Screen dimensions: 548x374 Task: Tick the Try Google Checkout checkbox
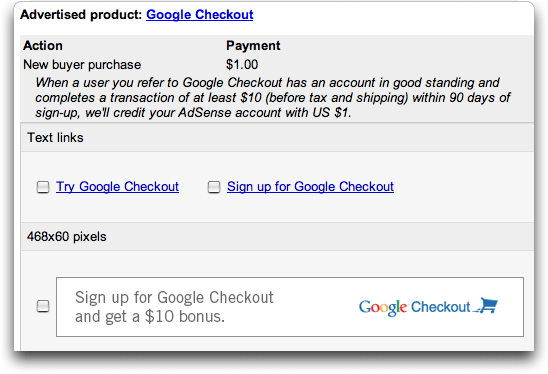tap(43, 187)
